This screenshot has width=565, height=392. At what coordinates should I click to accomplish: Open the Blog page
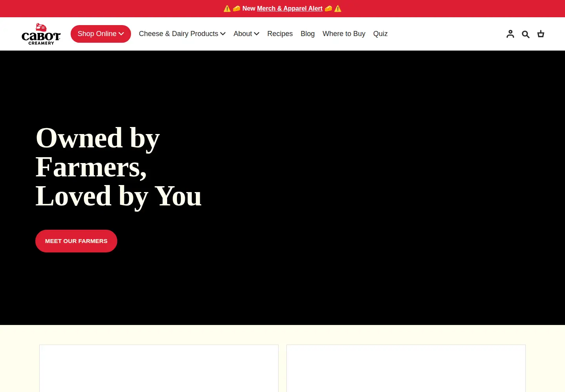click(x=308, y=34)
